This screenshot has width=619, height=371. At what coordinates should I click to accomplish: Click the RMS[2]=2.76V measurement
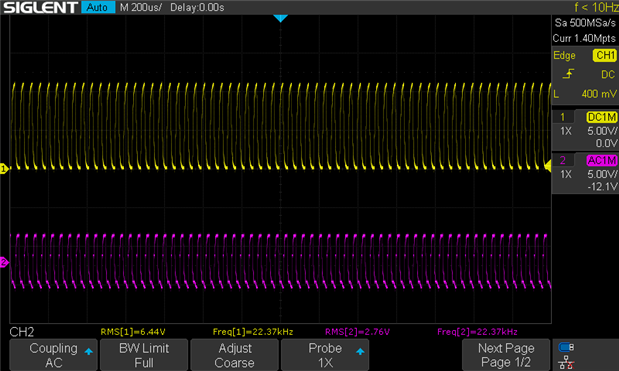tap(357, 332)
